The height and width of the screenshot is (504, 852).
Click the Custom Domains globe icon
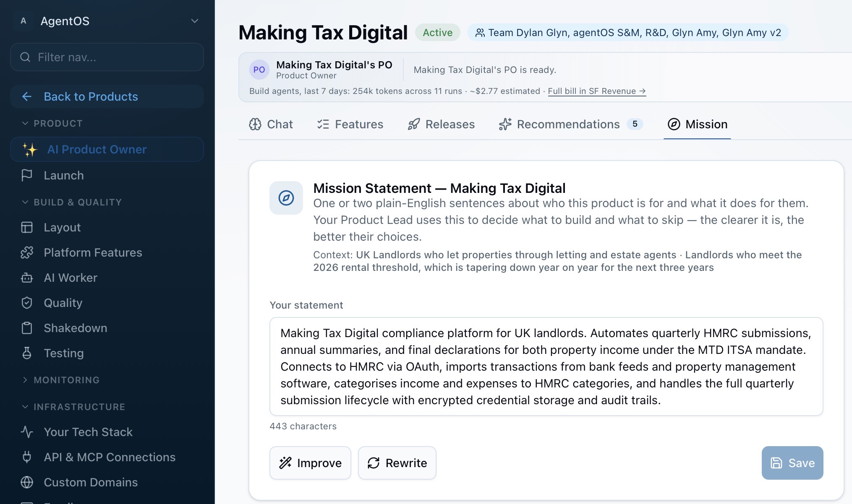pos(27,482)
